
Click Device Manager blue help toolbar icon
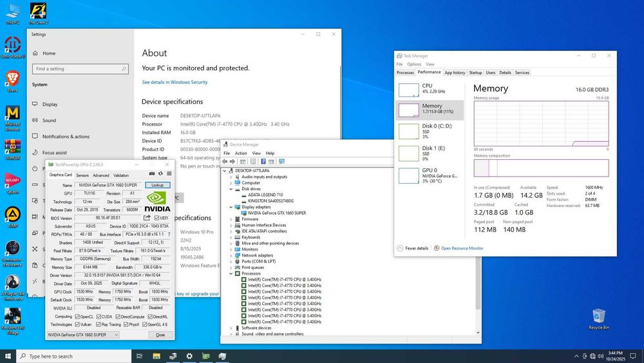(x=263, y=162)
